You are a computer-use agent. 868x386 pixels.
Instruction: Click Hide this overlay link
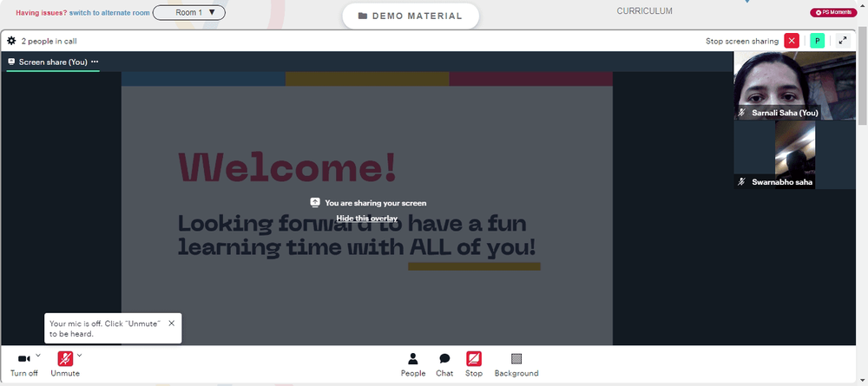click(x=367, y=219)
